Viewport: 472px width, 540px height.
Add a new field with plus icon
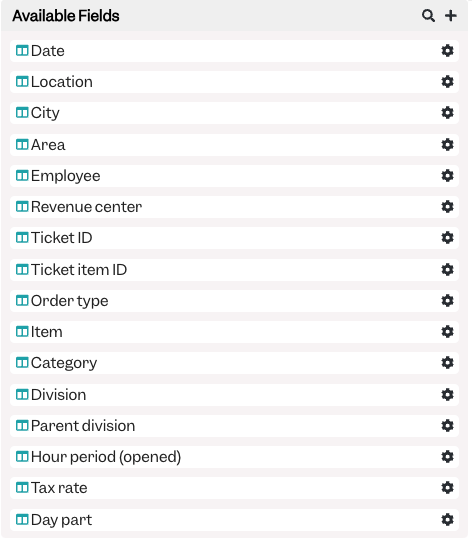coord(451,16)
